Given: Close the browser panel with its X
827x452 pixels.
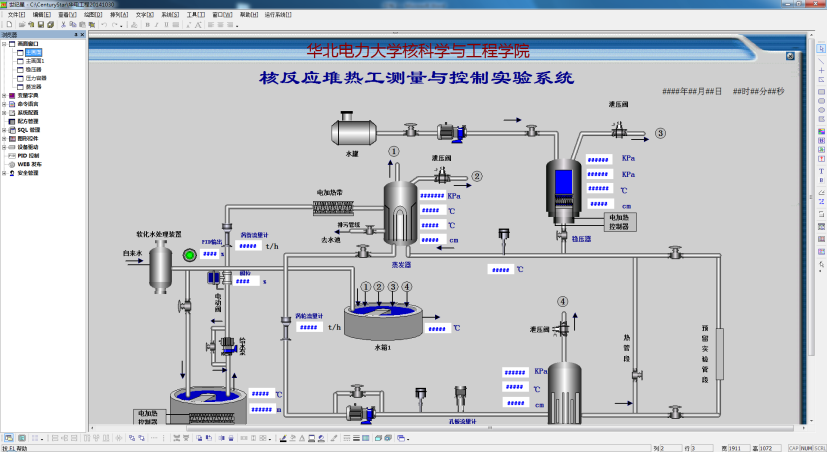Looking at the screenshot, I should click(x=82, y=34).
